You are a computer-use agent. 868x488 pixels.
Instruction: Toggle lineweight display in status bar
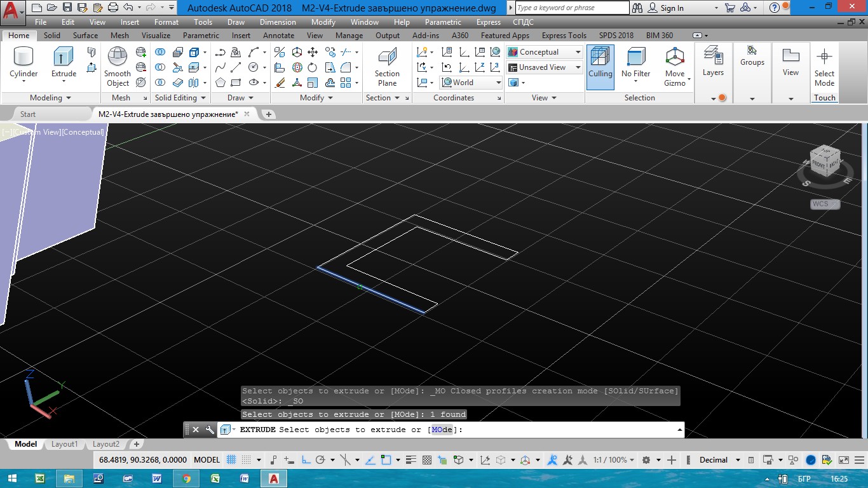412,460
